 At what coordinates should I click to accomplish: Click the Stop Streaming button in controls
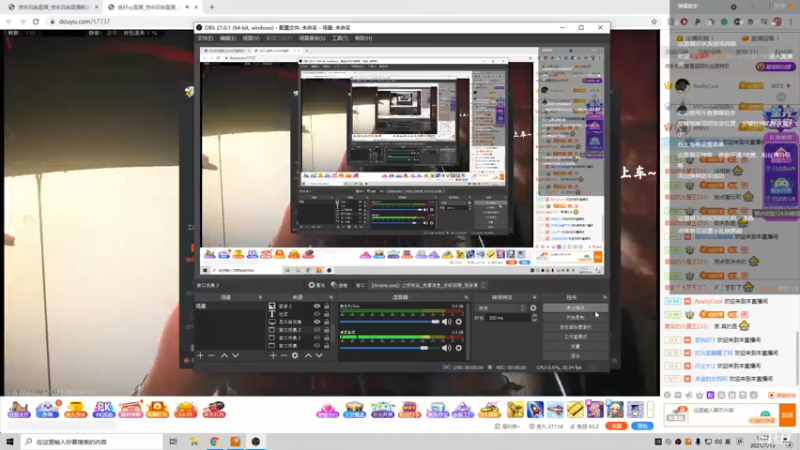point(575,308)
